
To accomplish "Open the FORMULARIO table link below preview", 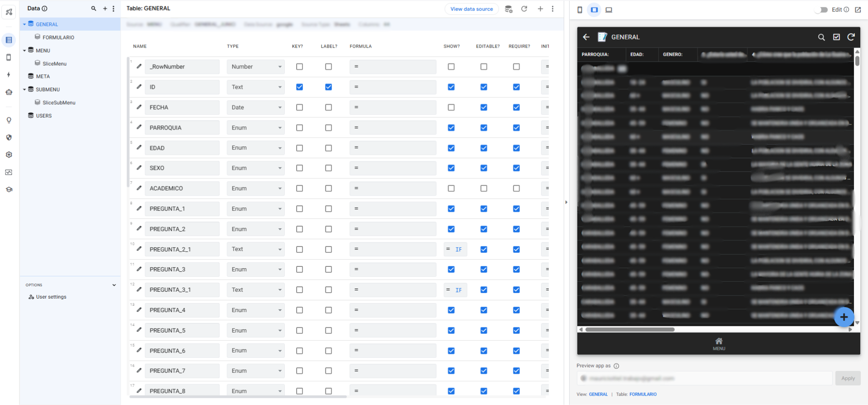I will [643, 394].
